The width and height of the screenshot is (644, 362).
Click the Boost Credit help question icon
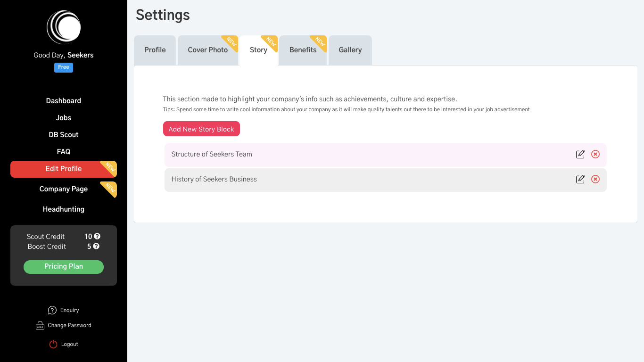pyautogui.click(x=96, y=246)
